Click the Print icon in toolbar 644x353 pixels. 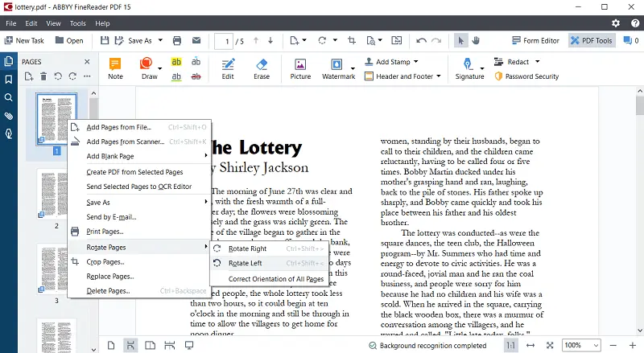pos(177,41)
